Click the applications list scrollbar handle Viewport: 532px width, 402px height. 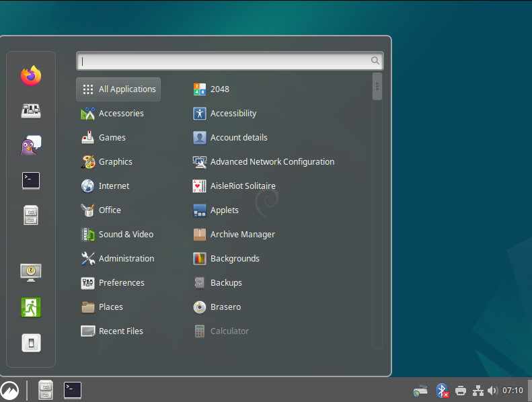377,87
